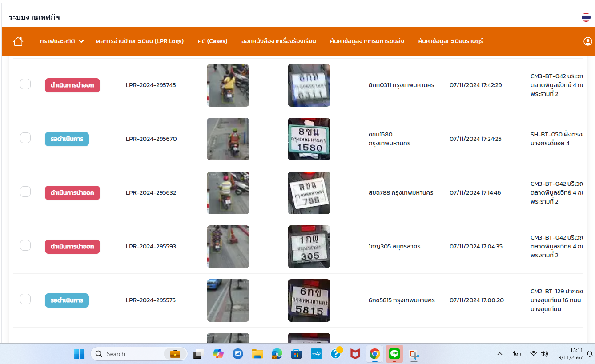This screenshot has width=595, height=364.
Task: Expand the กราฟและสถิติ dropdown menu
Action: click(62, 41)
